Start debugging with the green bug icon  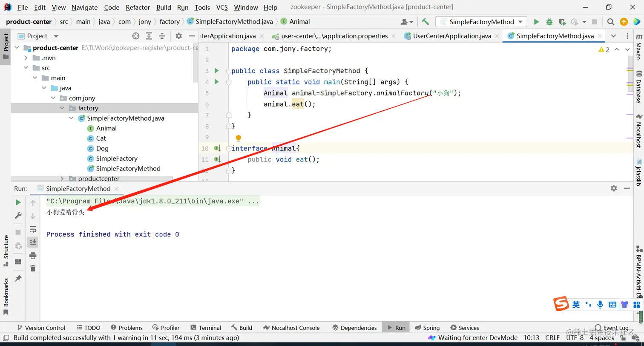pos(549,22)
